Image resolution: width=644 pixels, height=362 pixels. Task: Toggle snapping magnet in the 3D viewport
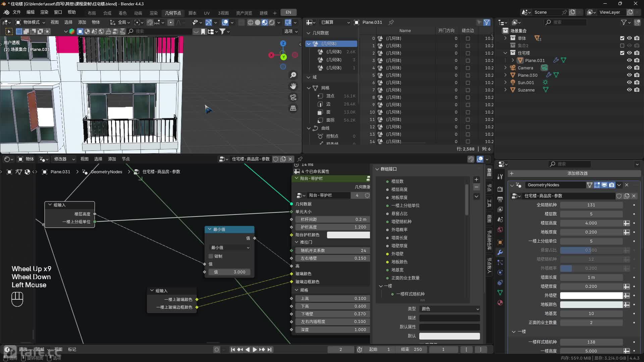pyautogui.click(x=150, y=22)
